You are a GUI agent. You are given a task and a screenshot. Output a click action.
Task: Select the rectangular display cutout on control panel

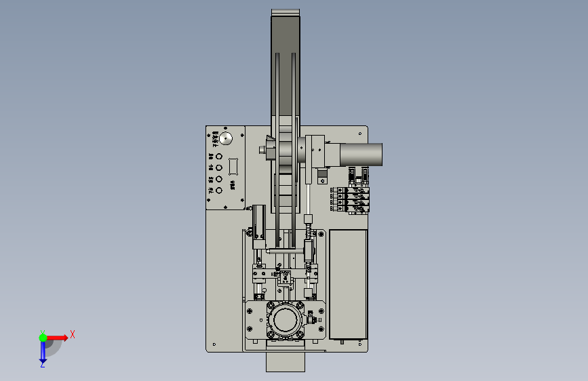coord(233,167)
